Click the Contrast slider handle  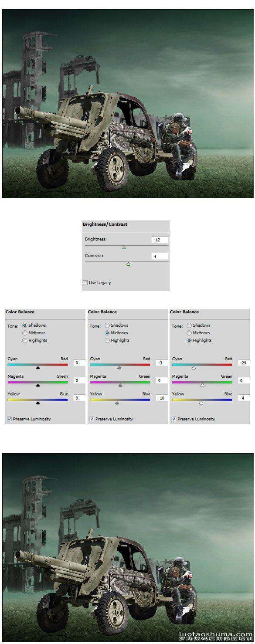click(128, 264)
